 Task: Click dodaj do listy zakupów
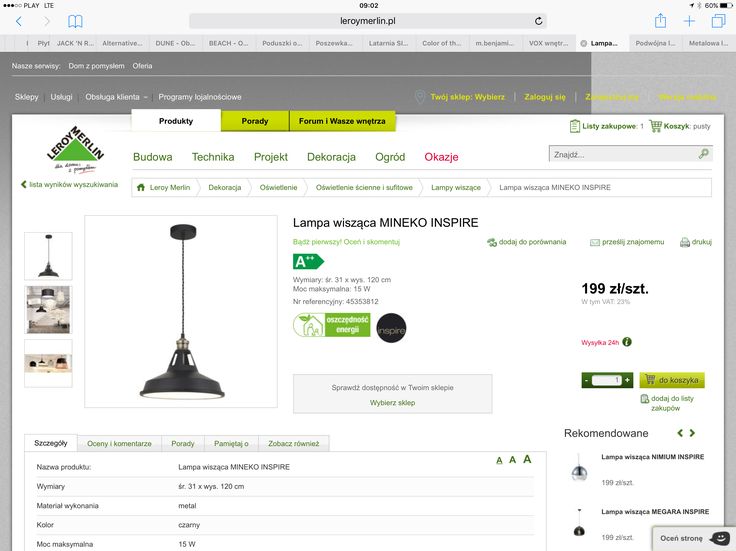click(x=667, y=403)
